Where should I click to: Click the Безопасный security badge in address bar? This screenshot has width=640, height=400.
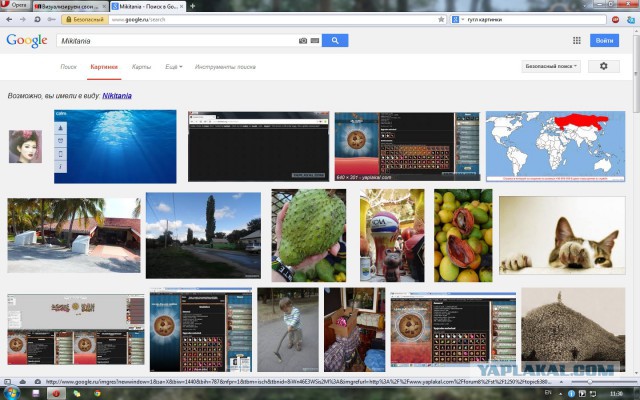click(x=85, y=19)
